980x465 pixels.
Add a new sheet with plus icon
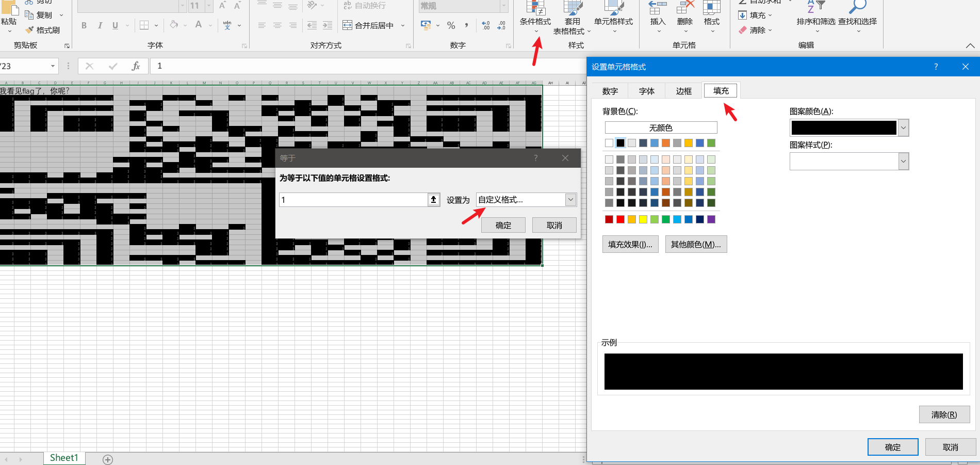pyautogui.click(x=107, y=459)
